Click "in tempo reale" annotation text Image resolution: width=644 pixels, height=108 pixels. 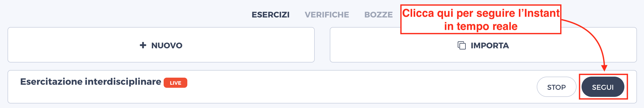[481, 26]
